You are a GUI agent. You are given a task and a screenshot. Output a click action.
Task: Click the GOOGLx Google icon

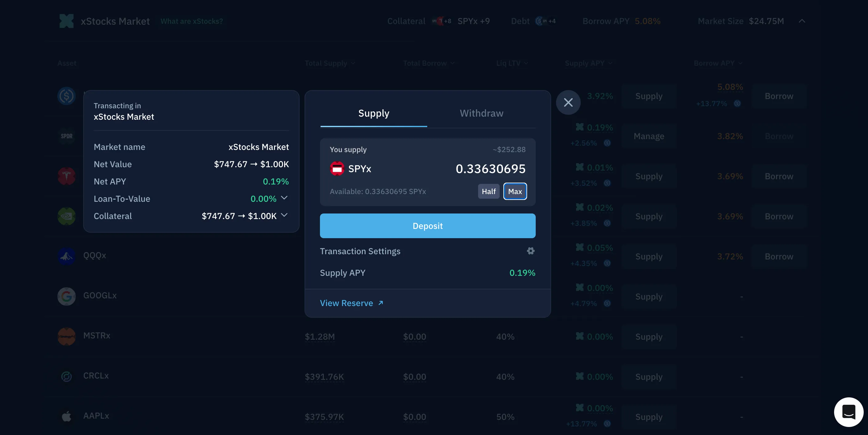tap(66, 296)
